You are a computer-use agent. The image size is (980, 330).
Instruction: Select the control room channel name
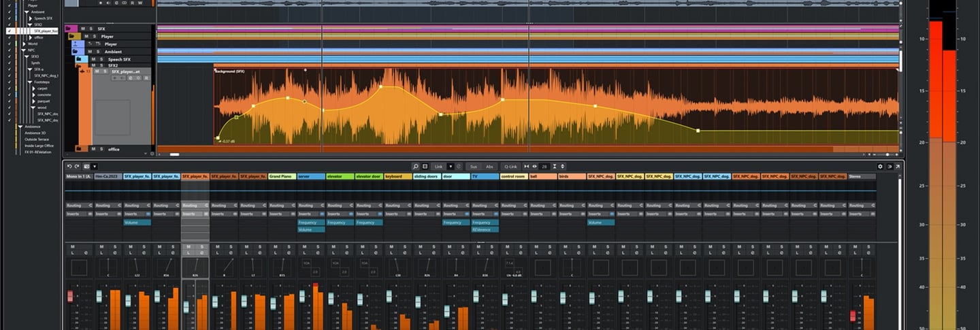point(514,176)
